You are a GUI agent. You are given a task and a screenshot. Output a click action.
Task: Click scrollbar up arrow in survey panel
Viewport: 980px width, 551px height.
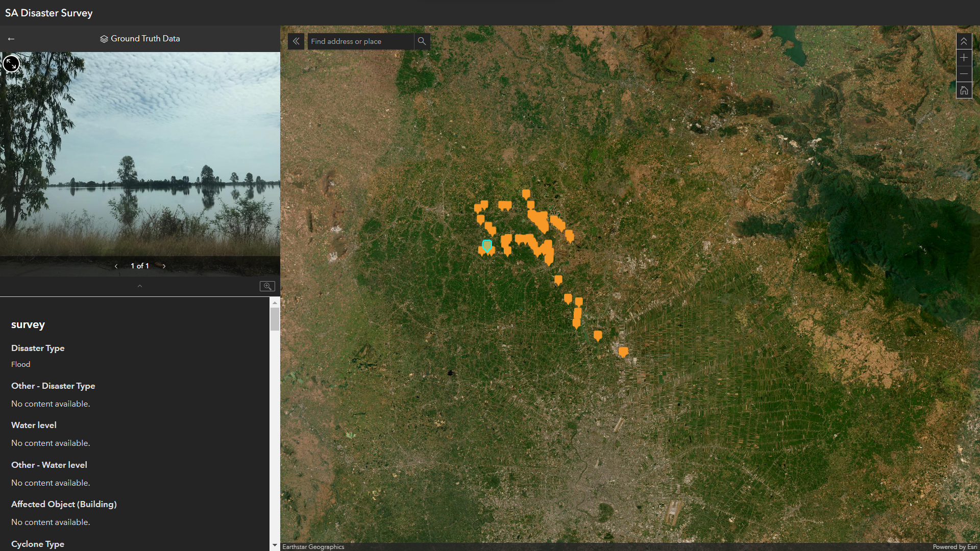275,303
